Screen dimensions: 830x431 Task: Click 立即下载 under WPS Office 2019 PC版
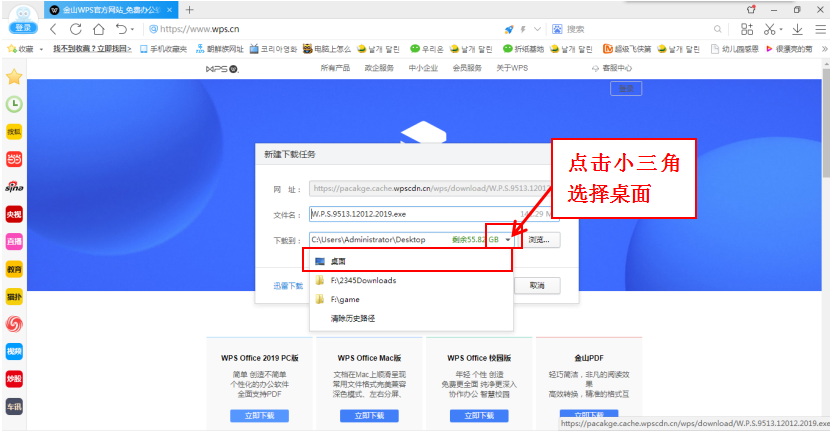tap(259, 416)
